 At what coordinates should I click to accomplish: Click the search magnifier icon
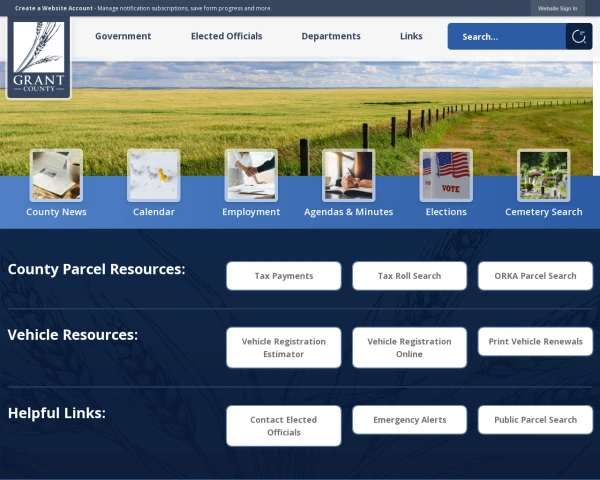[578, 37]
